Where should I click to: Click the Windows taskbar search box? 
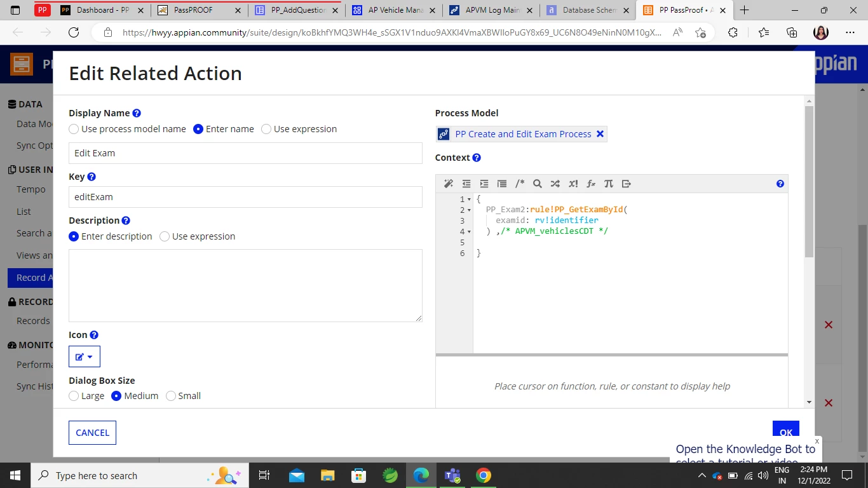point(139,475)
